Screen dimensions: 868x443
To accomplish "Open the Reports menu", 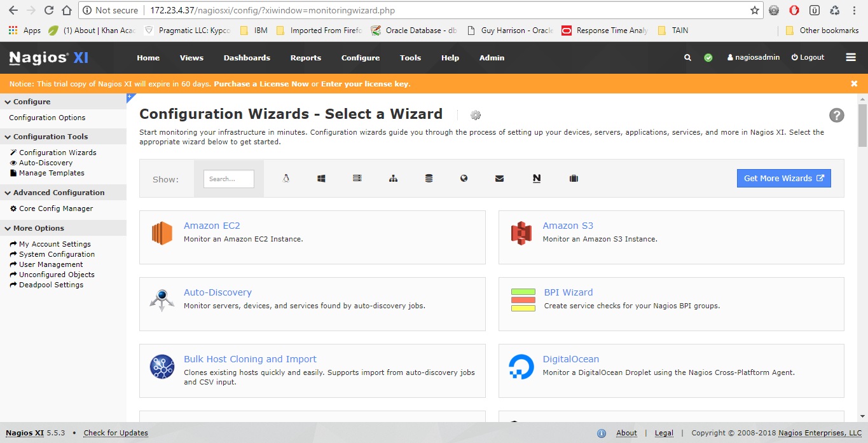I will click(x=306, y=58).
